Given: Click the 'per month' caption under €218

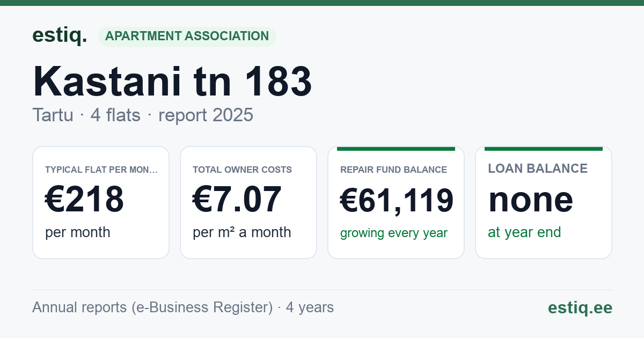Looking at the screenshot, I should point(78,232).
